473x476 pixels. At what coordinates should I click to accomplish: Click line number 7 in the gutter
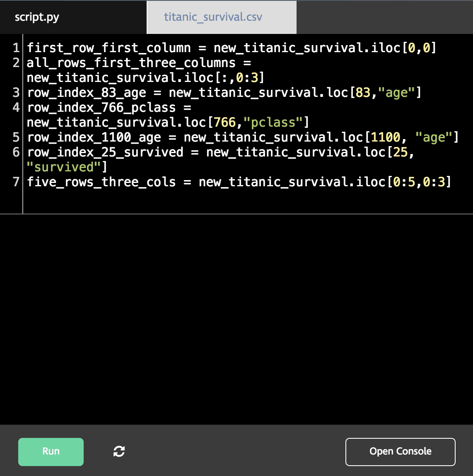pyautogui.click(x=16, y=182)
